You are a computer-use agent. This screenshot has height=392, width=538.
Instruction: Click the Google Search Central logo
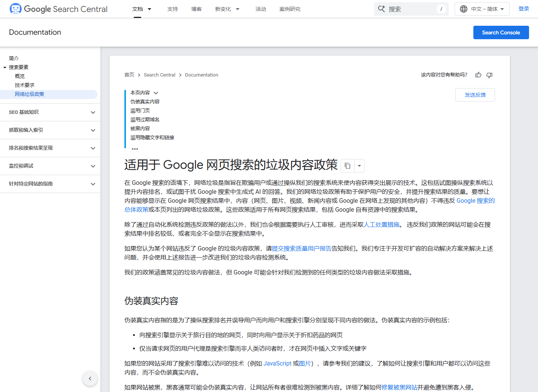point(58,9)
